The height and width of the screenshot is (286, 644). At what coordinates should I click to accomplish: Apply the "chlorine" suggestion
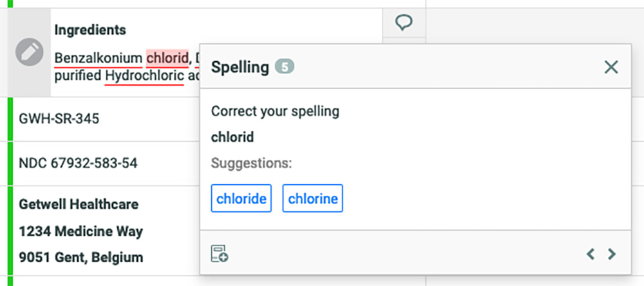313,198
